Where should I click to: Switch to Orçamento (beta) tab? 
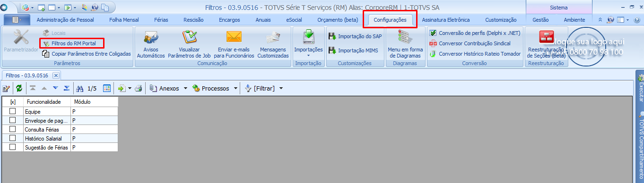(x=338, y=20)
